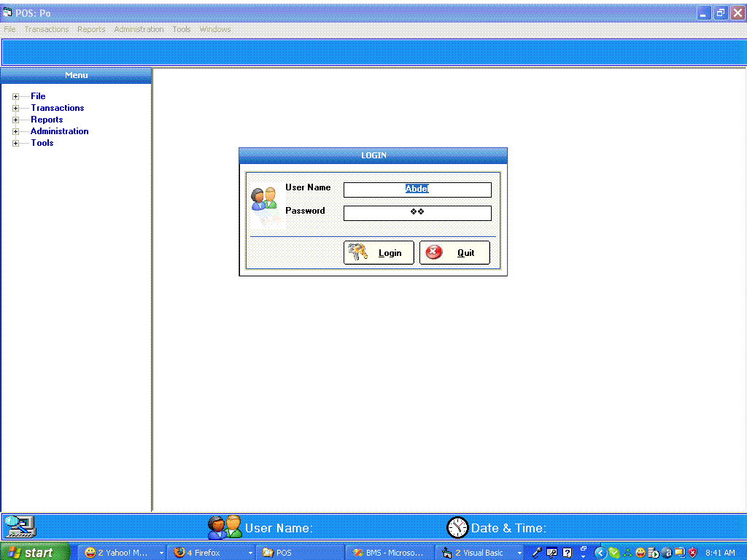Select Reports in the Menu tree
Viewport: 747px width, 560px height.
[47, 120]
